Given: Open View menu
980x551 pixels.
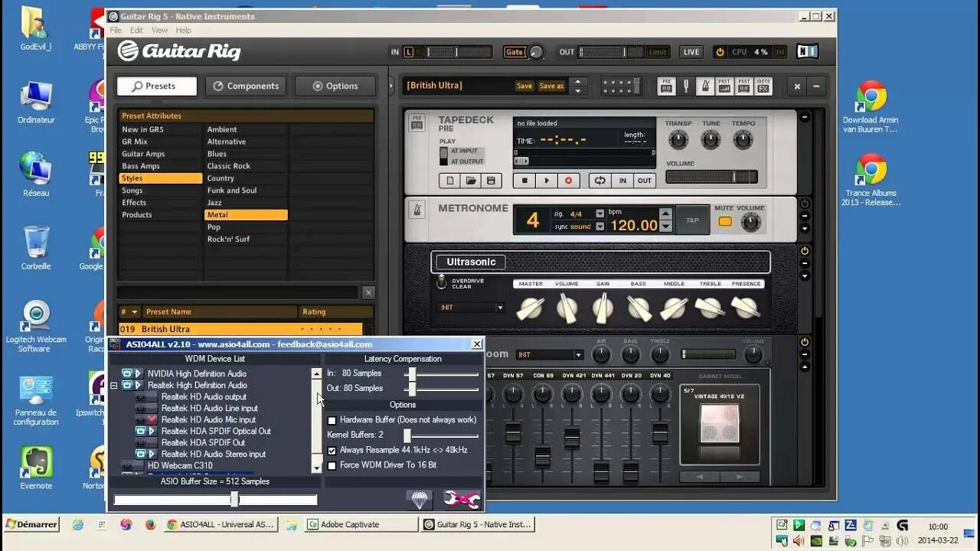Looking at the screenshot, I should point(159,30).
